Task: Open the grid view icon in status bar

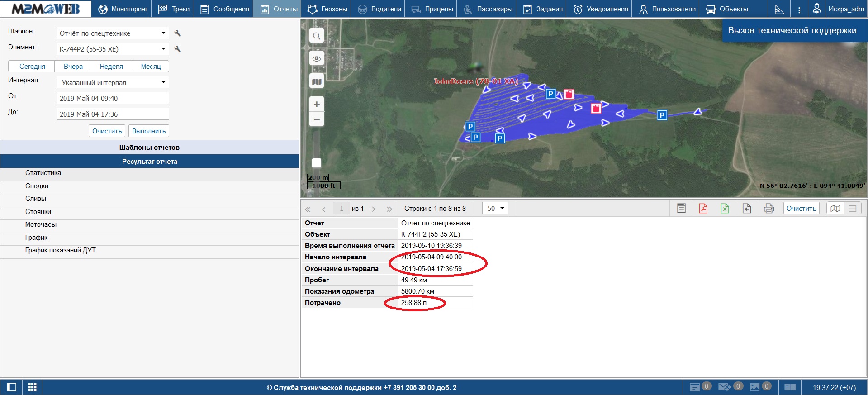Action: pos(32,387)
